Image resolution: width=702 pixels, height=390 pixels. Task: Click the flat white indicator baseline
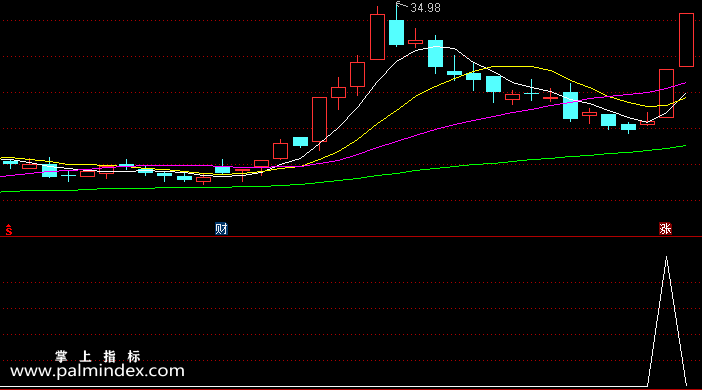[x=324, y=386]
